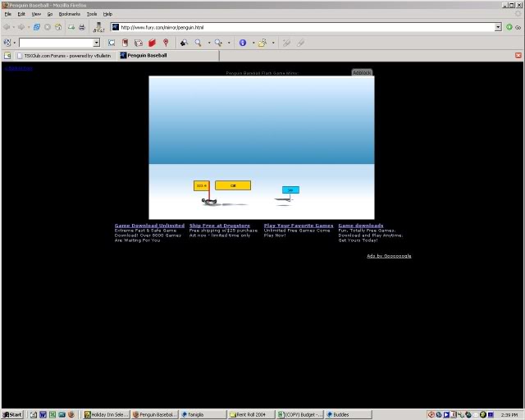Open Excel from the quick launch icon
This screenshot has height=420, width=525.
pos(52,414)
